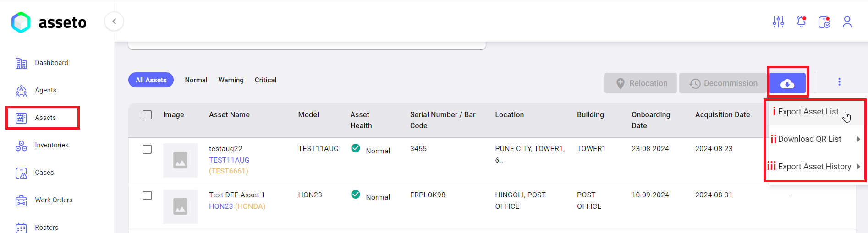Image resolution: width=868 pixels, height=233 pixels.
Task: Click the acquisition date 2024-08-31
Action: coord(714,195)
